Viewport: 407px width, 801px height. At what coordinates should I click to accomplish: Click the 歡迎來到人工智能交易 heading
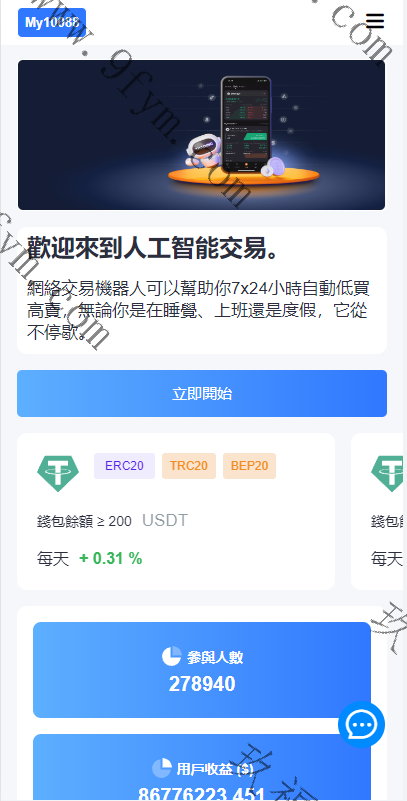click(x=153, y=249)
